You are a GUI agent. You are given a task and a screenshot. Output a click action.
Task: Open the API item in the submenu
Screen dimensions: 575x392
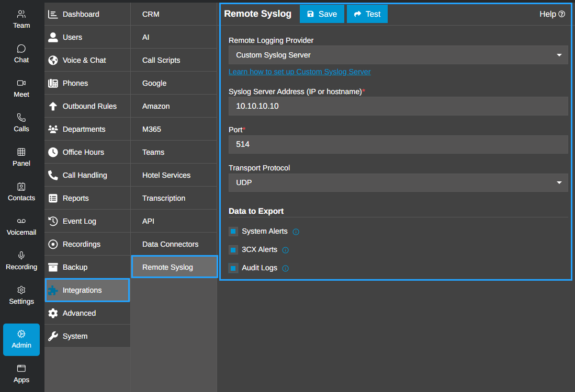coord(174,221)
